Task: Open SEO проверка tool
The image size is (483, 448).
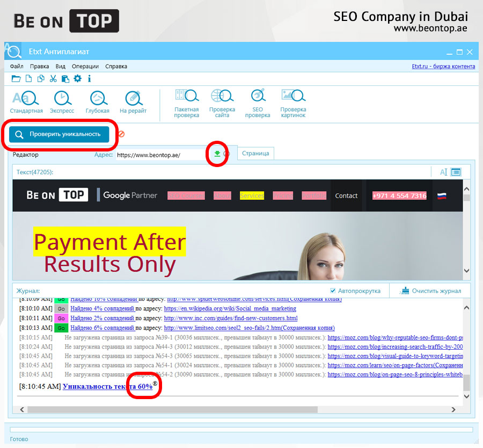Action: click(258, 104)
